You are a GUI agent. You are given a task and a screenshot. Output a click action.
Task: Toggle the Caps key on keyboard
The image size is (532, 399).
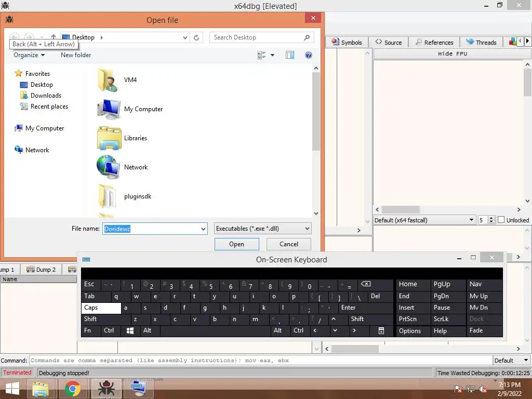(x=101, y=308)
